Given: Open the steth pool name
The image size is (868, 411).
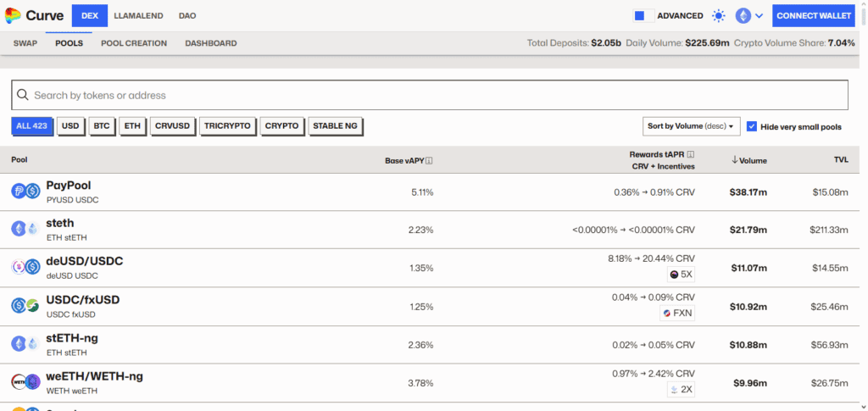Looking at the screenshot, I should tap(60, 223).
